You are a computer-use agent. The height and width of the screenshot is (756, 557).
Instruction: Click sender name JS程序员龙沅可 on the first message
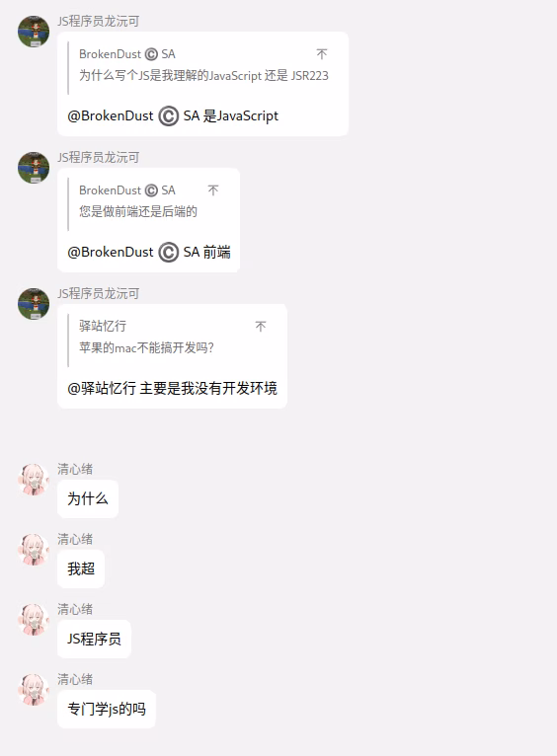99,21
